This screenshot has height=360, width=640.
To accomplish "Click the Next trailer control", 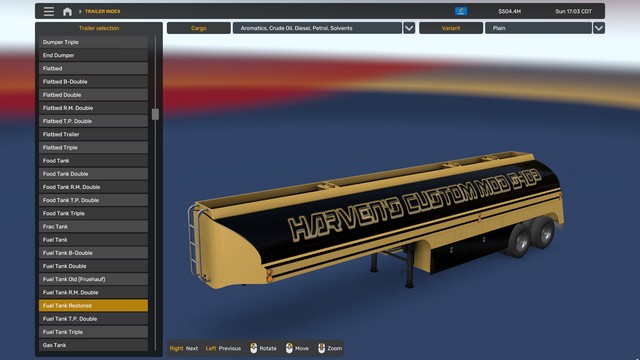I will [184, 349].
